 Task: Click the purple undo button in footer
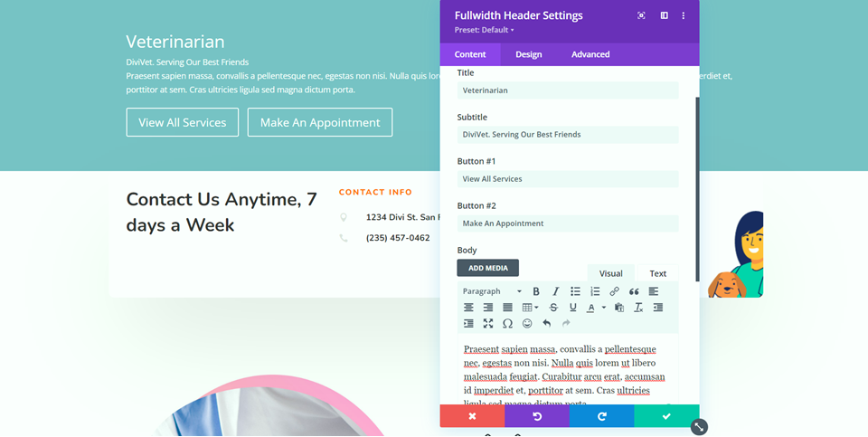click(x=537, y=416)
